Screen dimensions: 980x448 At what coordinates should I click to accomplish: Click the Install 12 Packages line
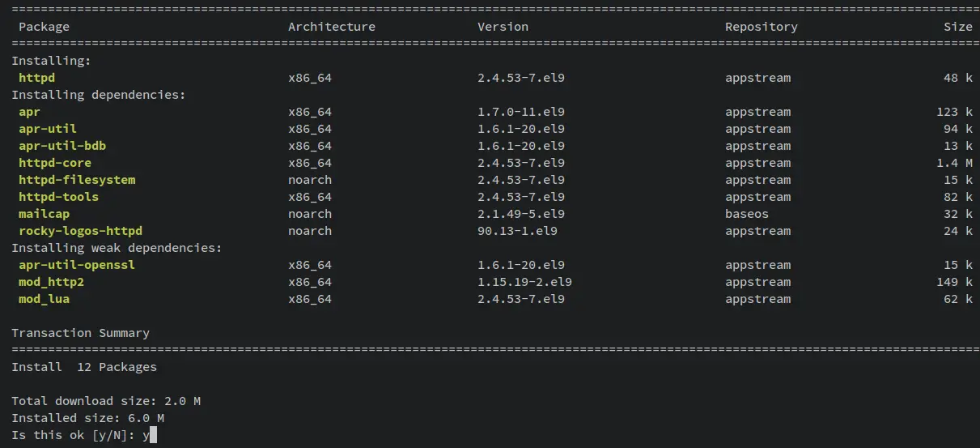click(84, 367)
